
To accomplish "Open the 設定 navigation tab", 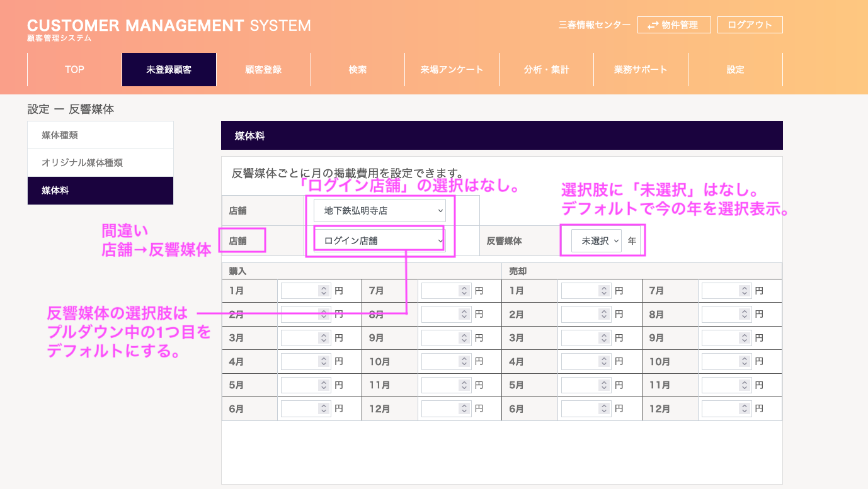I will tap(735, 70).
